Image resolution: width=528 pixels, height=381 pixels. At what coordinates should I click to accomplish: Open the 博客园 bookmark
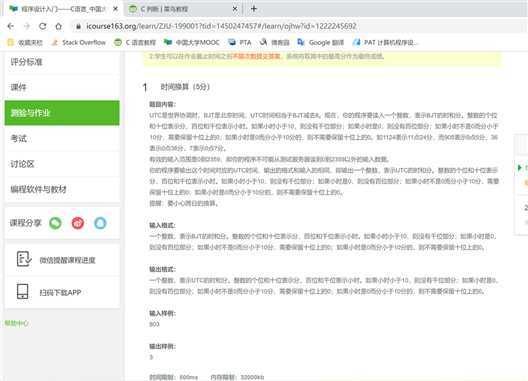click(x=275, y=42)
